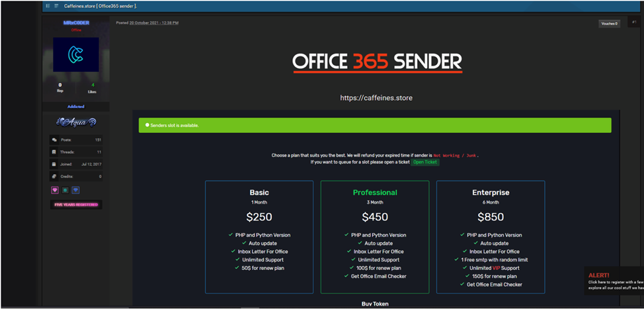Click the $250 price
This screenshot has width=644, height=309.
pyautogui.click(x=259, y=217)
